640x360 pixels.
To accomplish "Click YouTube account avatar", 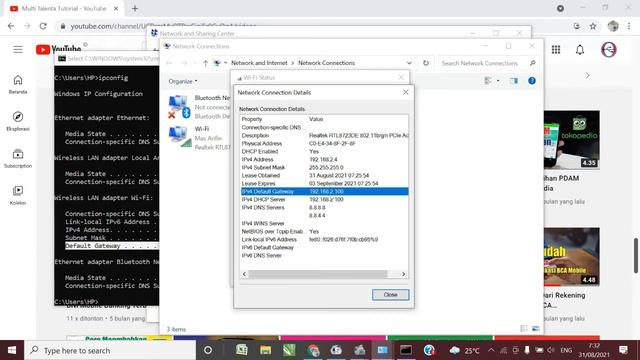I will point(609,49).
